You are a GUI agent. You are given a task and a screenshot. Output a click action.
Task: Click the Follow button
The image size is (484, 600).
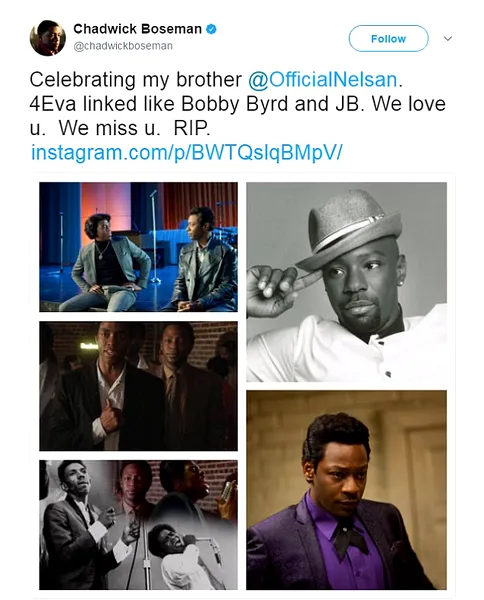click(388, 38)
